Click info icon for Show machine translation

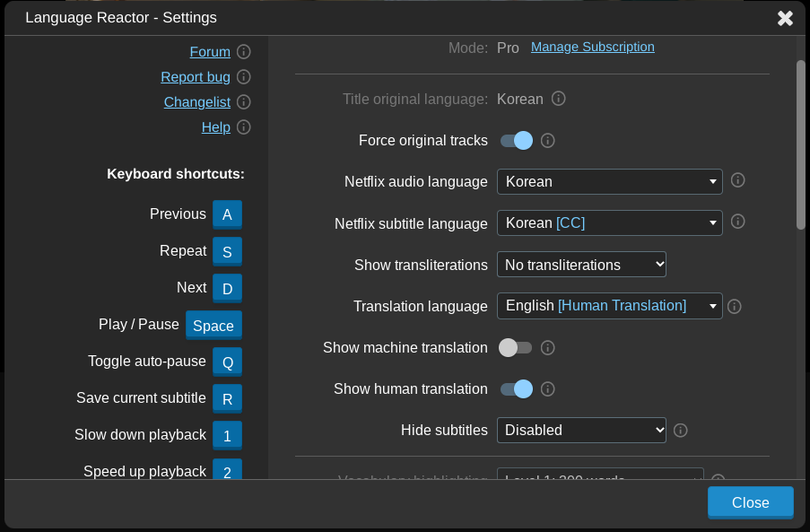pyautogui.click(x=547, y=347)
